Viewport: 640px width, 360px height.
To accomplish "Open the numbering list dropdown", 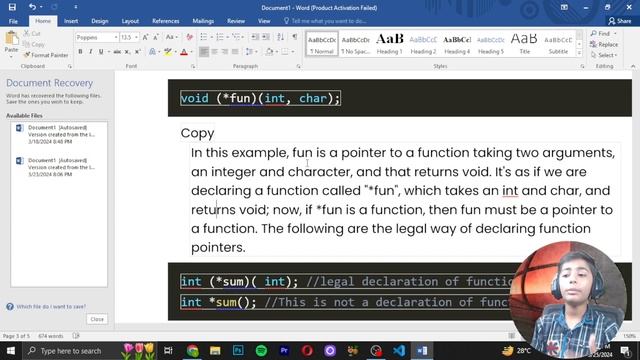I will coord(227,37).
